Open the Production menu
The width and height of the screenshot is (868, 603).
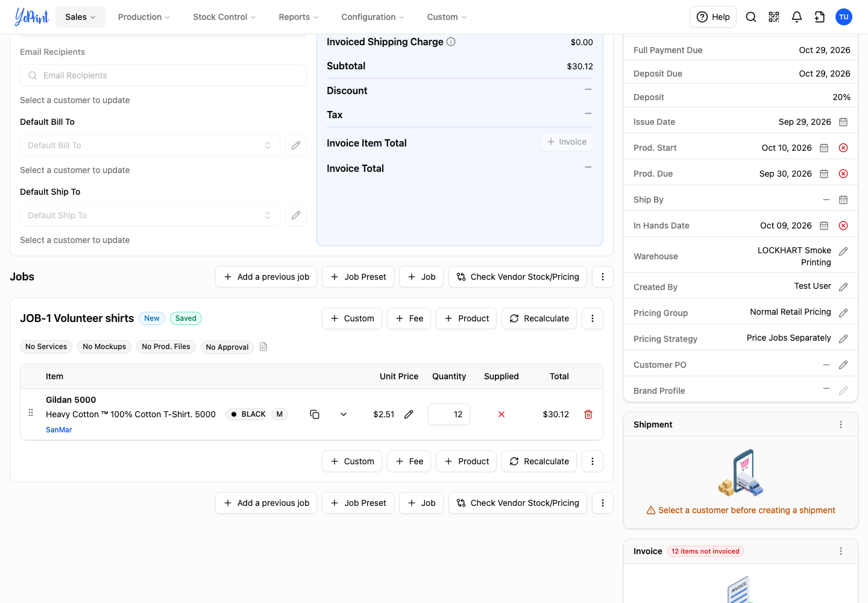[144, 17]
